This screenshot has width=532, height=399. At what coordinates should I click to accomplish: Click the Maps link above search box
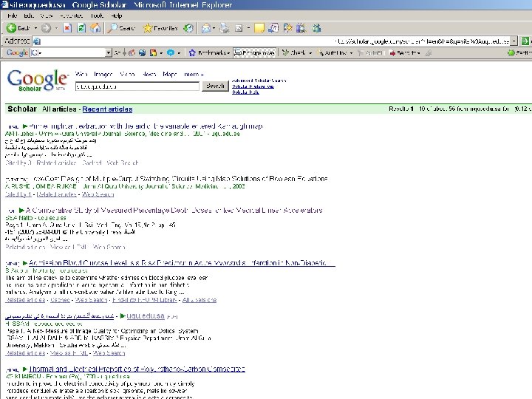170,75
